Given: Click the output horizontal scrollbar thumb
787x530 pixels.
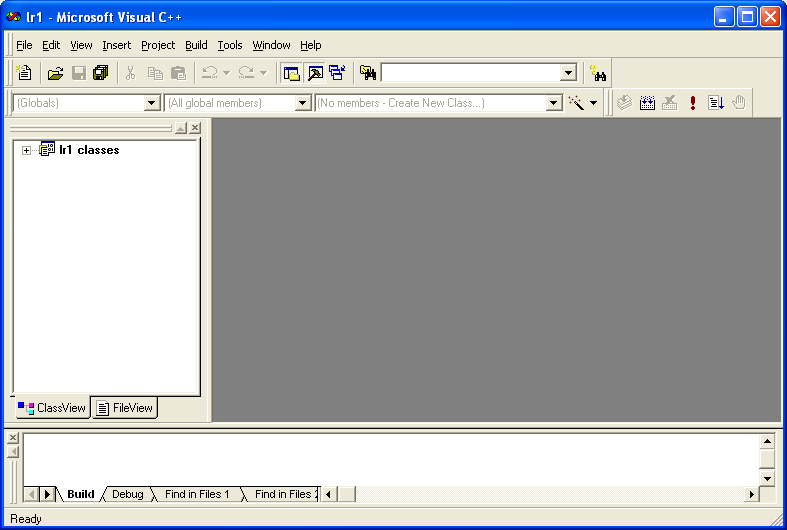Looking at the screenshot, I should (346, 494).
